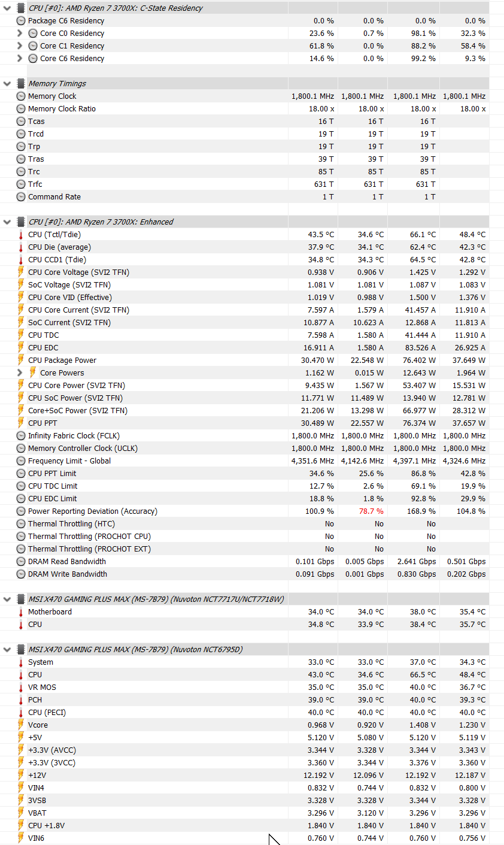Click the clock icon beside Tcas

(21, 122)
